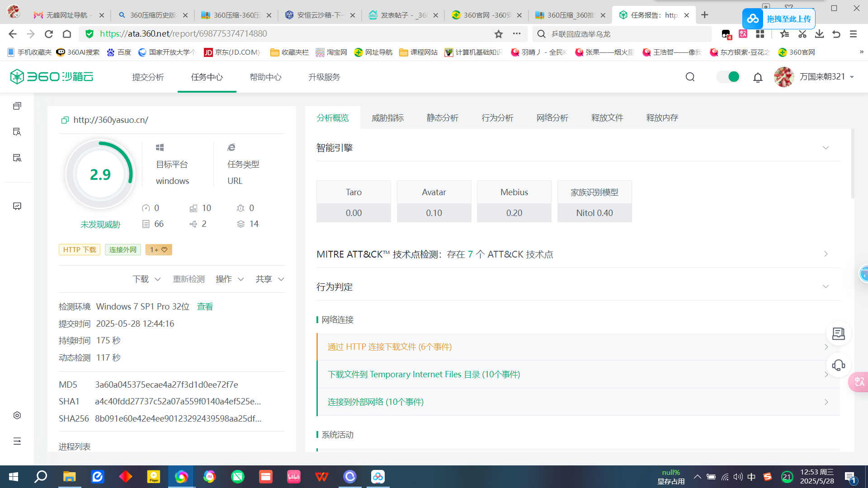868x488 pixels.
Task: Open browser downloads icon
Action: (x=819, y=34)
